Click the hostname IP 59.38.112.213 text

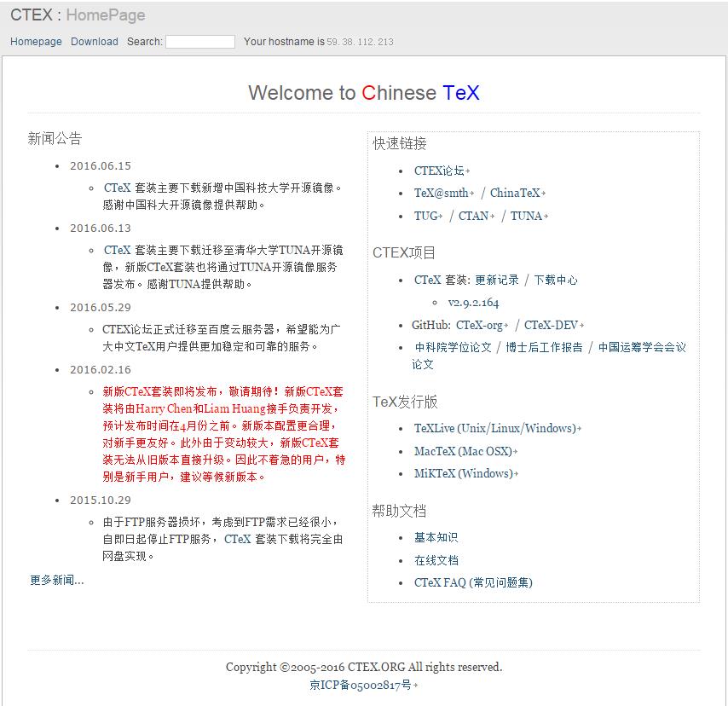(x=360, y=42)
